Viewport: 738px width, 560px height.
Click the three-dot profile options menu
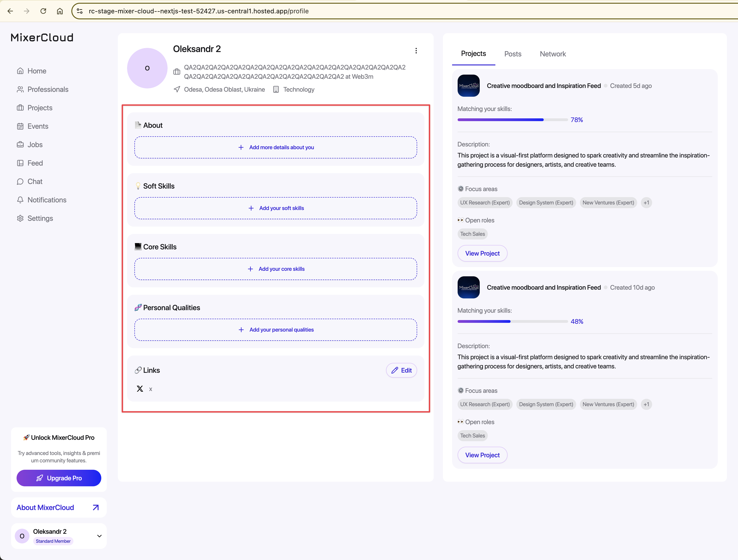[416, 50]
